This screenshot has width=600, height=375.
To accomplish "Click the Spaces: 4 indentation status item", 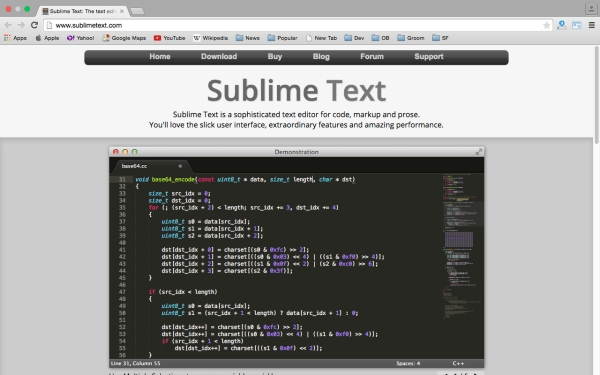I will [408, 364].
